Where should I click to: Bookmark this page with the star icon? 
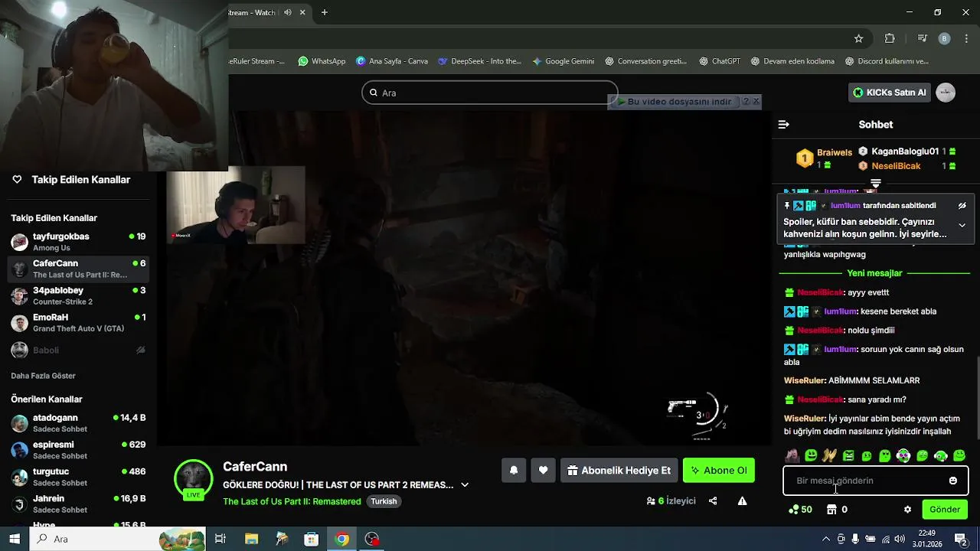point(858,38)
